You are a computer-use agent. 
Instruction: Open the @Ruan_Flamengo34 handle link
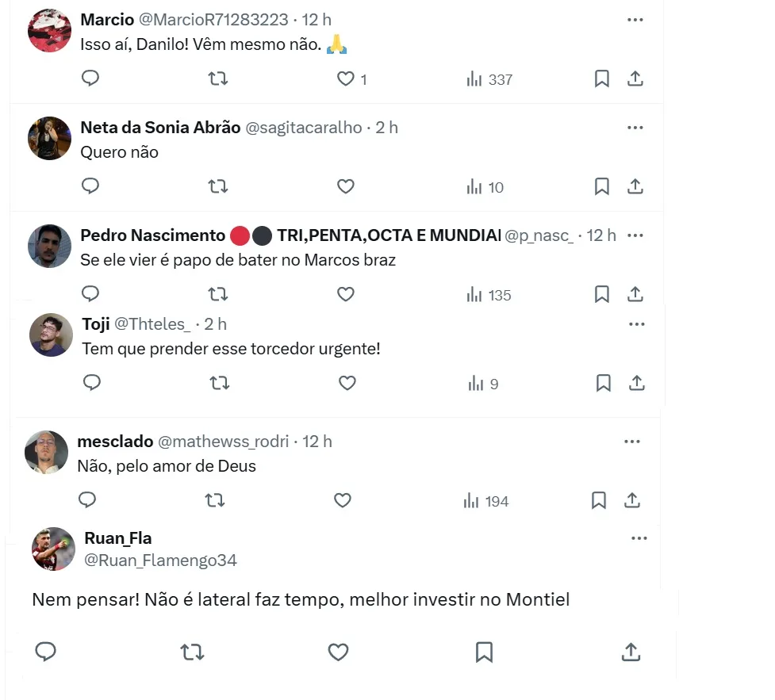click(160, 560)
